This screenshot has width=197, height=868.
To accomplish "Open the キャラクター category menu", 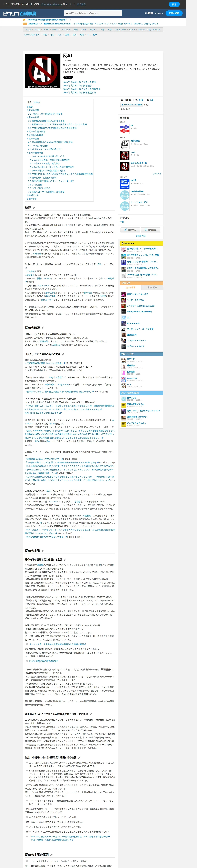I will point(120,30).
